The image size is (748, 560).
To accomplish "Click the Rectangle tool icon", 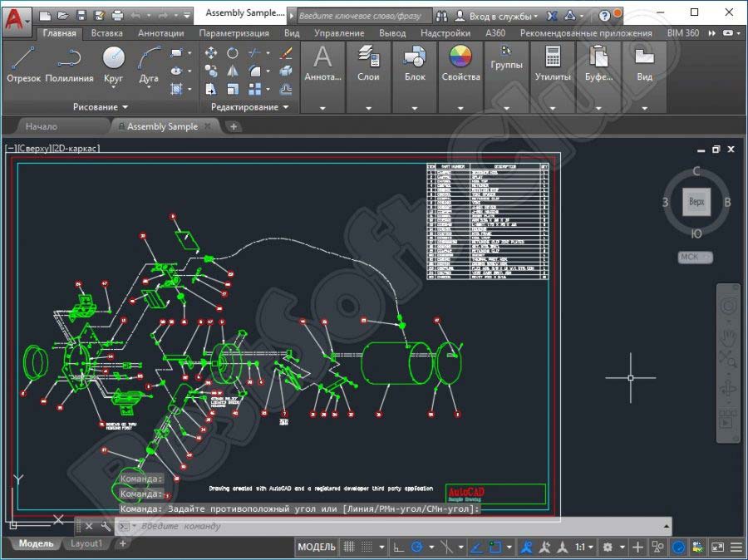I will (x=176, y=52).
